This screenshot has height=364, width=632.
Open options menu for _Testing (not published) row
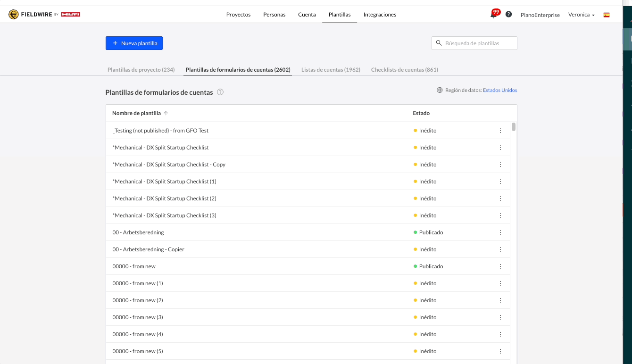click(x=500, y=131)
